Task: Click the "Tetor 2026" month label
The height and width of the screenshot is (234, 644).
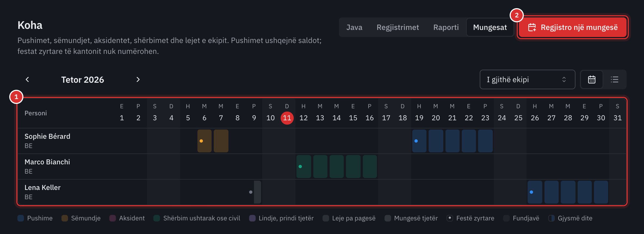Action: (83, 79)
